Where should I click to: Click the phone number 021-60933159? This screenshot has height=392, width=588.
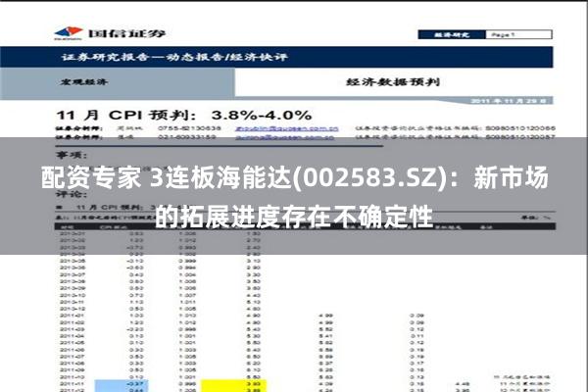pos(187,137)
